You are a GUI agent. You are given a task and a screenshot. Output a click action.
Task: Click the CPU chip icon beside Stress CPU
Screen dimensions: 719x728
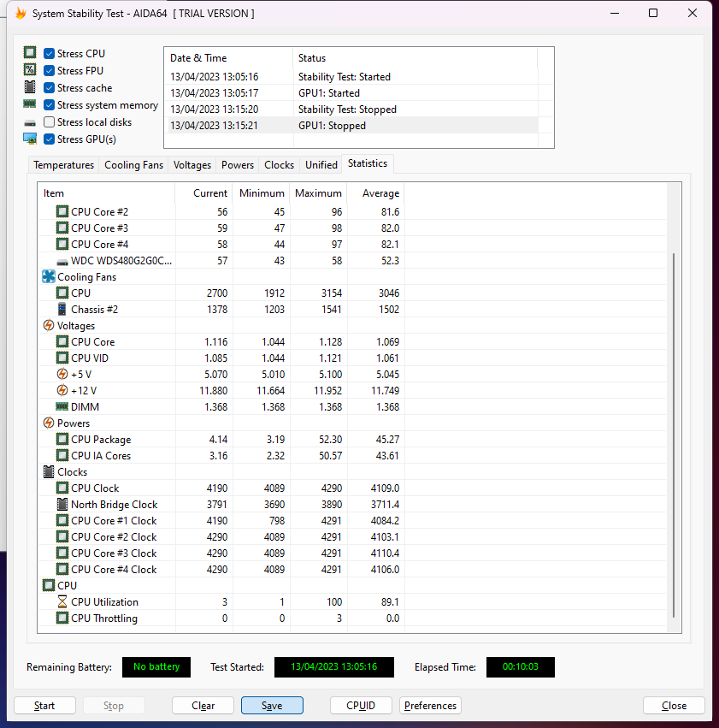[x=30, y=52]
